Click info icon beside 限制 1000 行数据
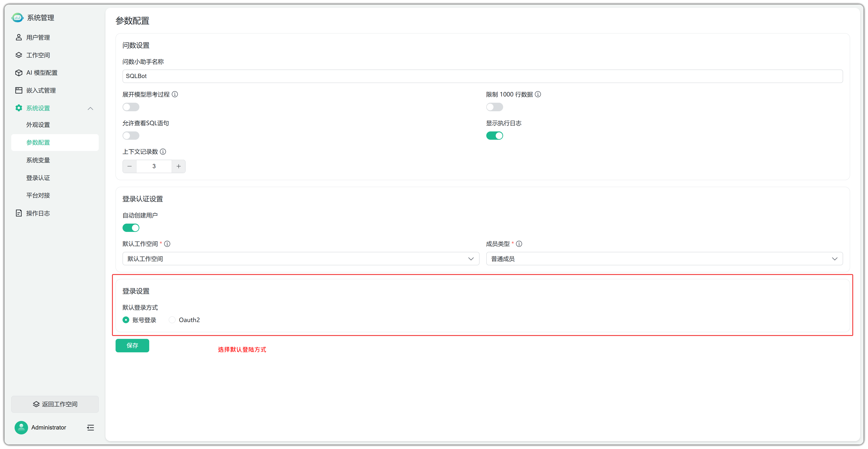This screenshot has height=449, width=868. [x=538, y=94]
